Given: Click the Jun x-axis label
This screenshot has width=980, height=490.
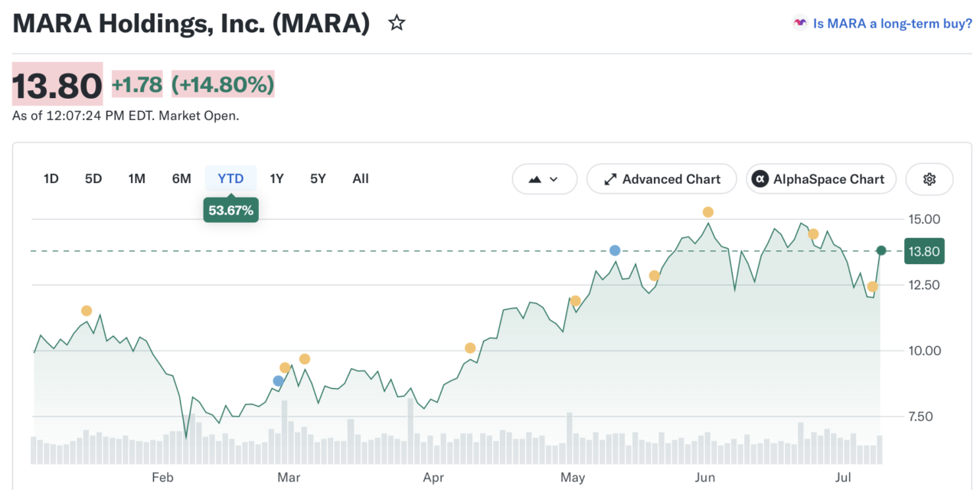Looking at the screenshot, I should pyautogui.click(x=704, y=477).
